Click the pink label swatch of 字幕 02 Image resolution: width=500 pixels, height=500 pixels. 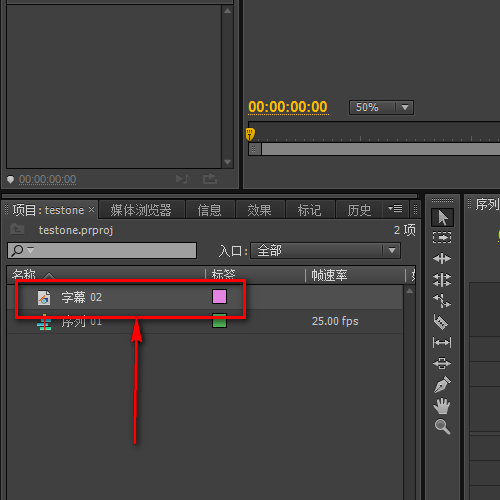pos(219,297)
